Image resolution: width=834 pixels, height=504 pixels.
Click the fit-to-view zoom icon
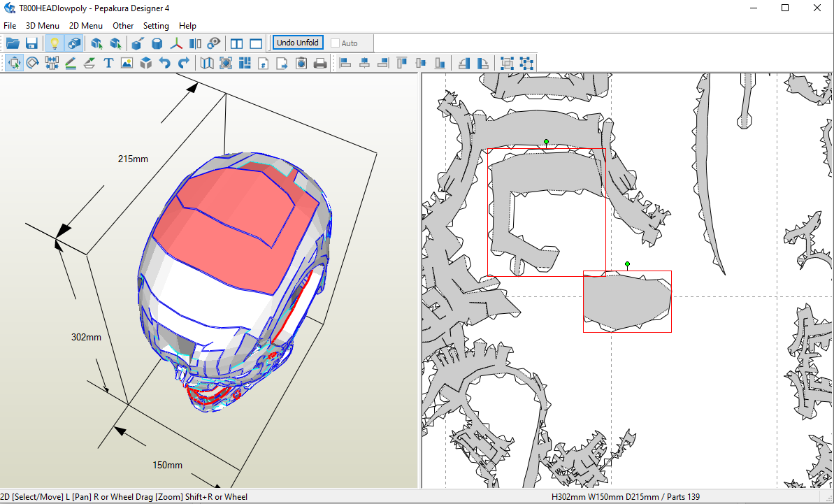point(226,63)
